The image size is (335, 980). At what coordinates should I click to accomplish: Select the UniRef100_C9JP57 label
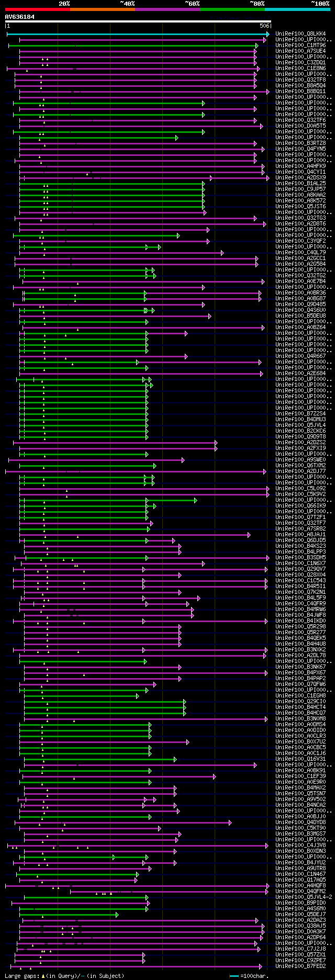(300, 189)
